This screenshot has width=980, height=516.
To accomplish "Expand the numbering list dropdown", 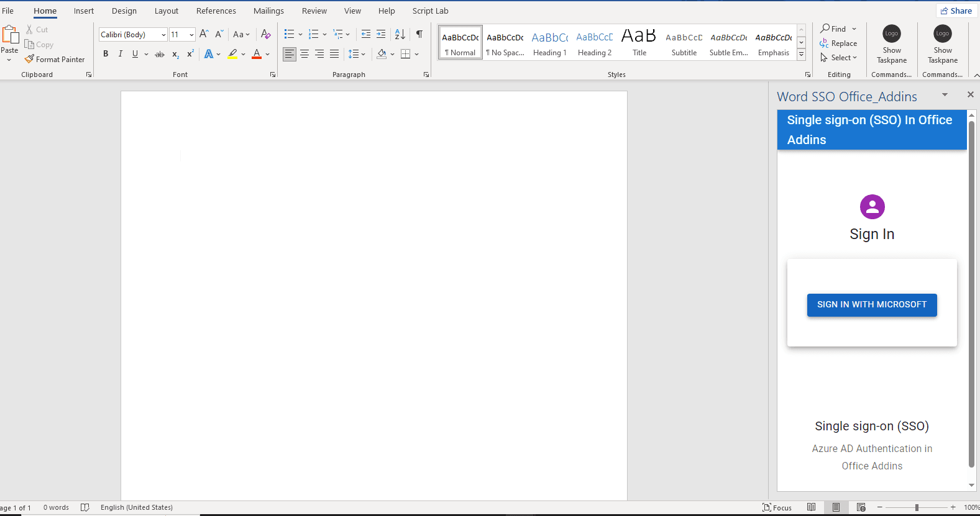I will 324,34.
